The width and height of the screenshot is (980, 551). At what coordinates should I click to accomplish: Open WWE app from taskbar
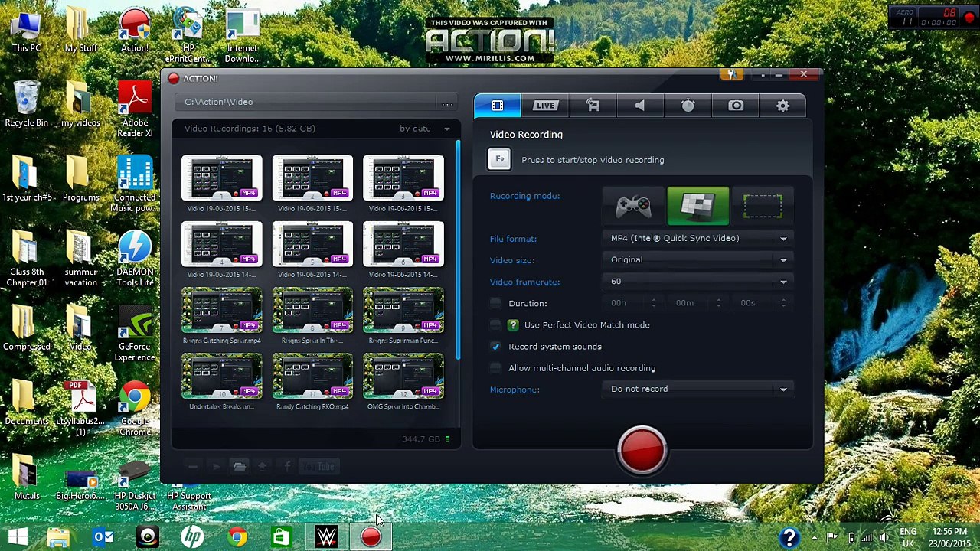point(326,537)
